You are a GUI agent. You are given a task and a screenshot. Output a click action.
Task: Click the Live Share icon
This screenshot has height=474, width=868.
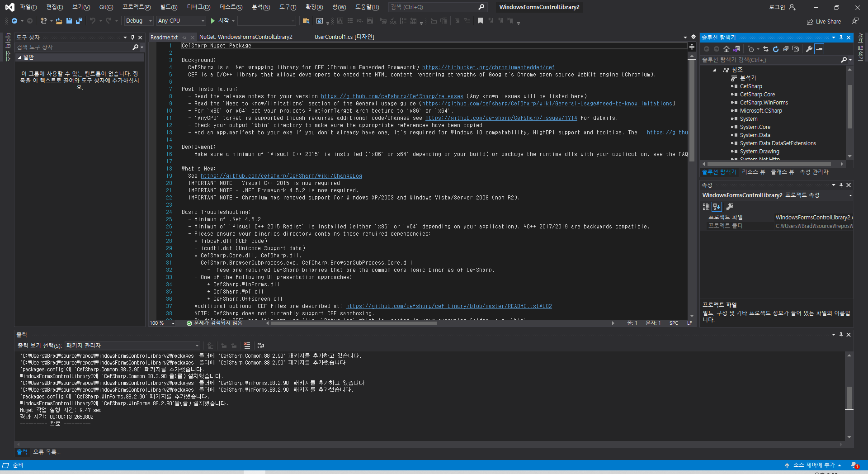(x=810, y=22)
